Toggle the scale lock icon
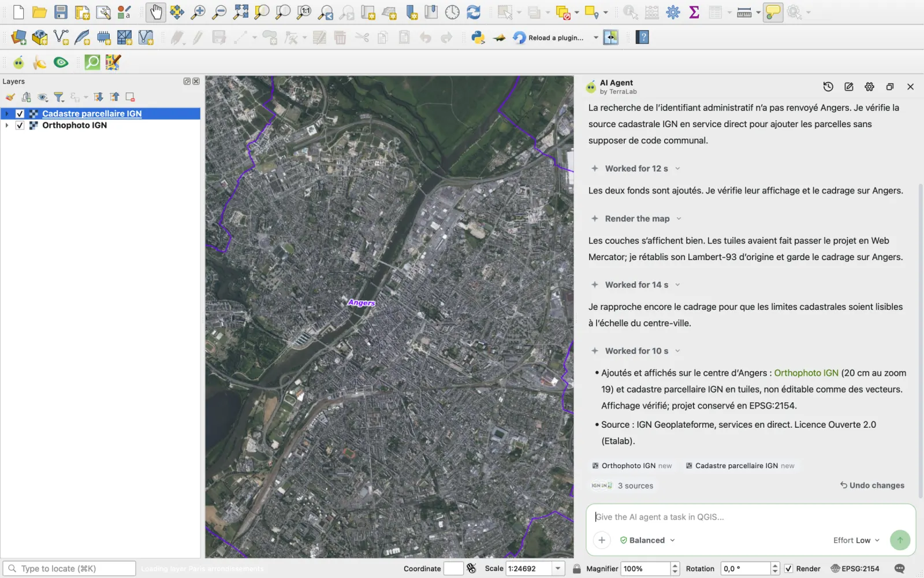The height and width of the screenshot is (578, 924). 576,569
